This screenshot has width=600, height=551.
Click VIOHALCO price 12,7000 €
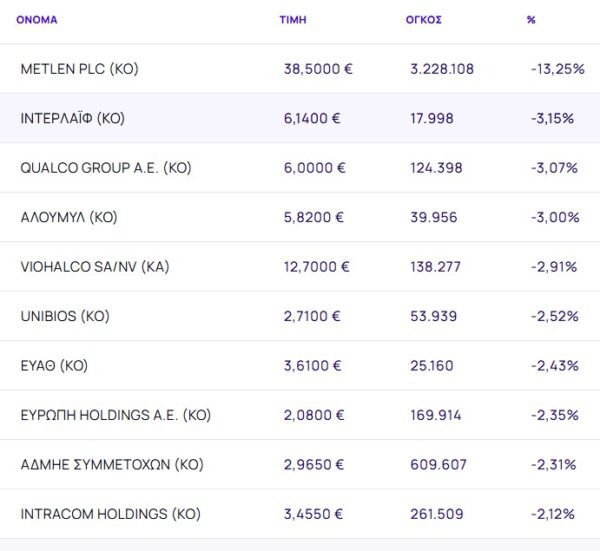317,267
